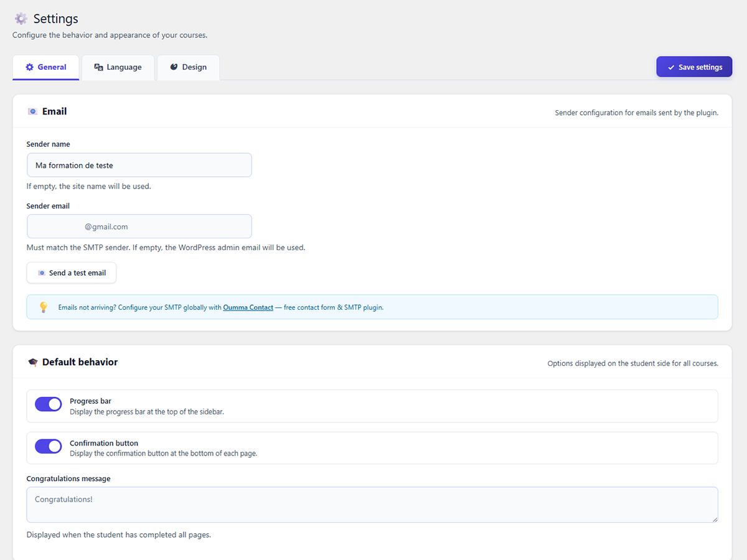The image size is (747, 560).
Task: Click the Congratulations message text area
Action: [372, 505]
